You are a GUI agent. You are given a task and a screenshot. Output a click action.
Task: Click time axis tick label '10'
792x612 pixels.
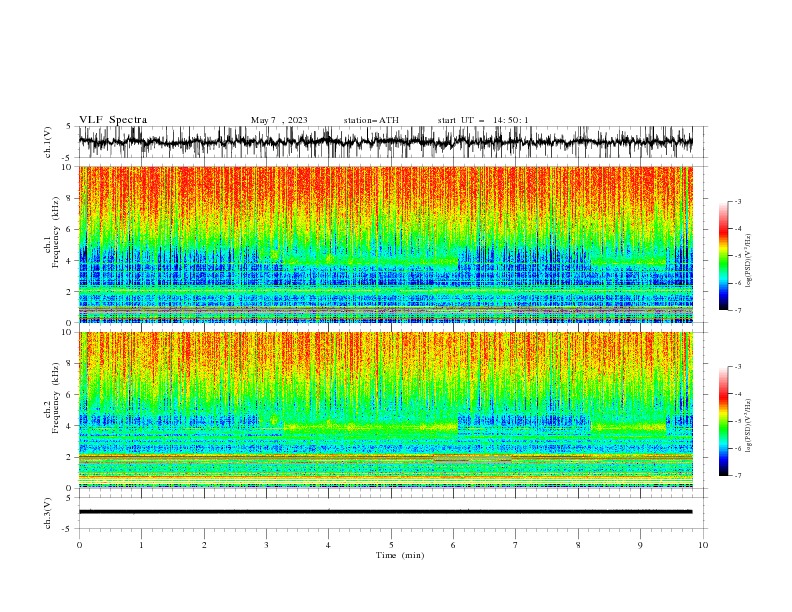click(703, 545)
